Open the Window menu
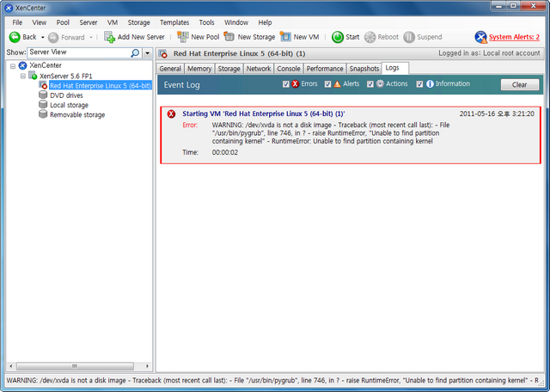The height and width of the screenshot is (392, 550). click(236, 22)
